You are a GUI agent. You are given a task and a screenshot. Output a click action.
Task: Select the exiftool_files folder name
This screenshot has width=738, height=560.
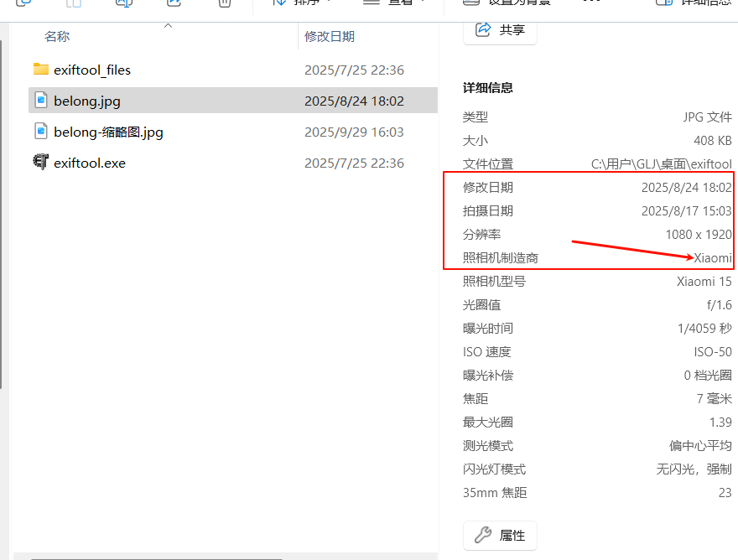[92, 70]
